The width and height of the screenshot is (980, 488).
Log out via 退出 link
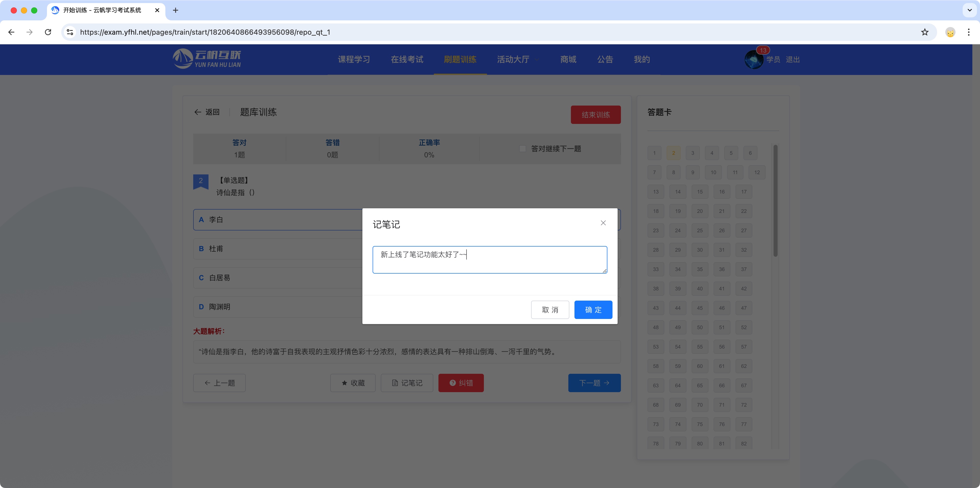[x=792, y=60]
